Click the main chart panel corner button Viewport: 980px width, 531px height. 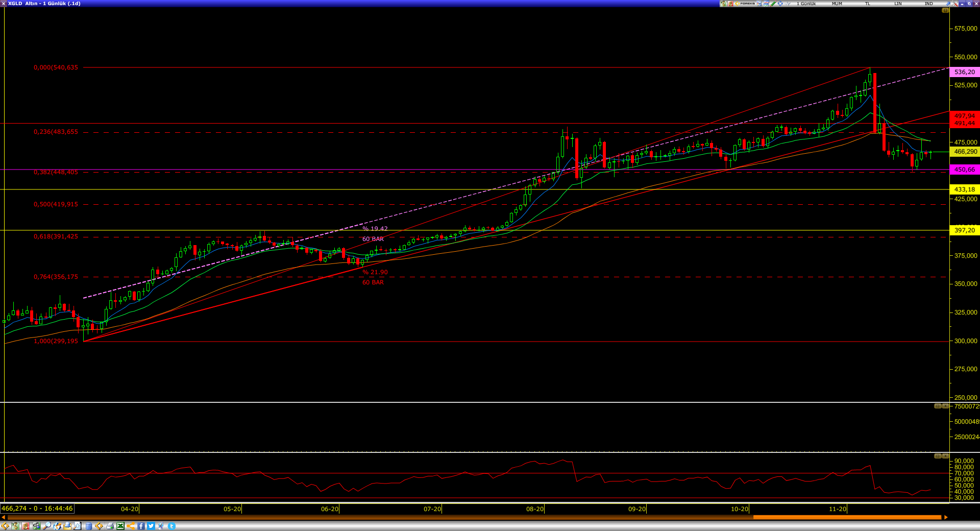(945, 10)
